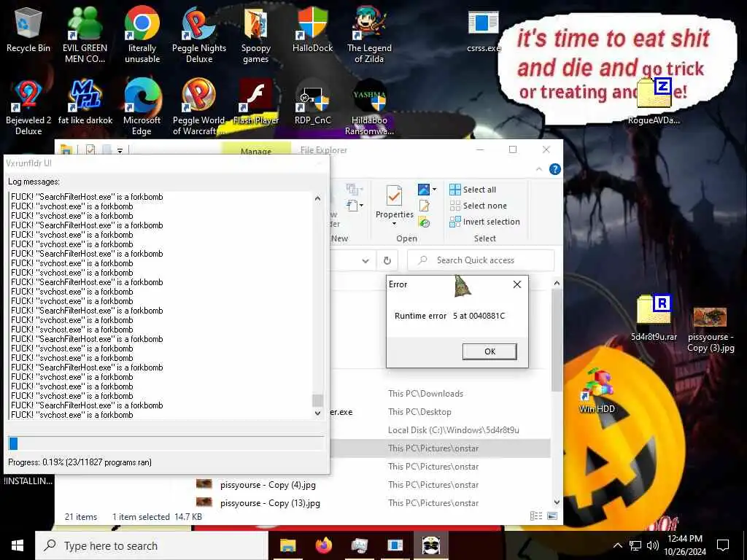Image resolution: width=747 pixels, height=560 pixels.
Task: Click Select all in the ribbon
Action: coord(473,190)
